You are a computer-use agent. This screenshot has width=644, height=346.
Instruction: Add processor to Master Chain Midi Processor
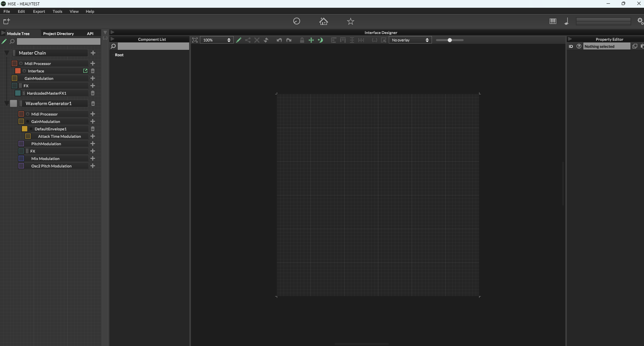93,63
